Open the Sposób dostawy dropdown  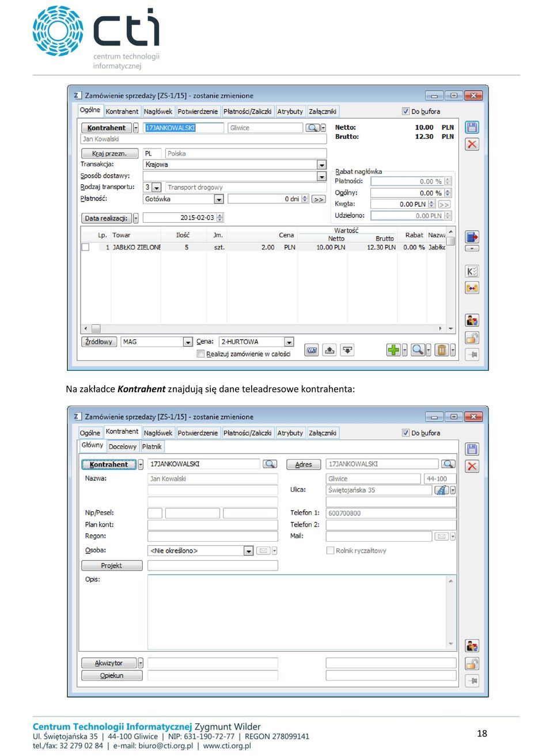[321, 176]
